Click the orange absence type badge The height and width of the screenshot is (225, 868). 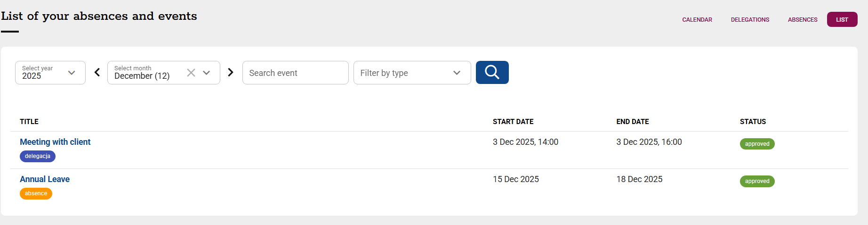[x=36, y=193]
